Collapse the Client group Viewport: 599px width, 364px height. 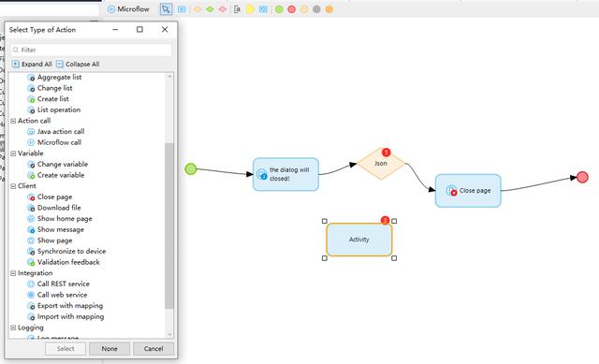[x=13, y=186]
